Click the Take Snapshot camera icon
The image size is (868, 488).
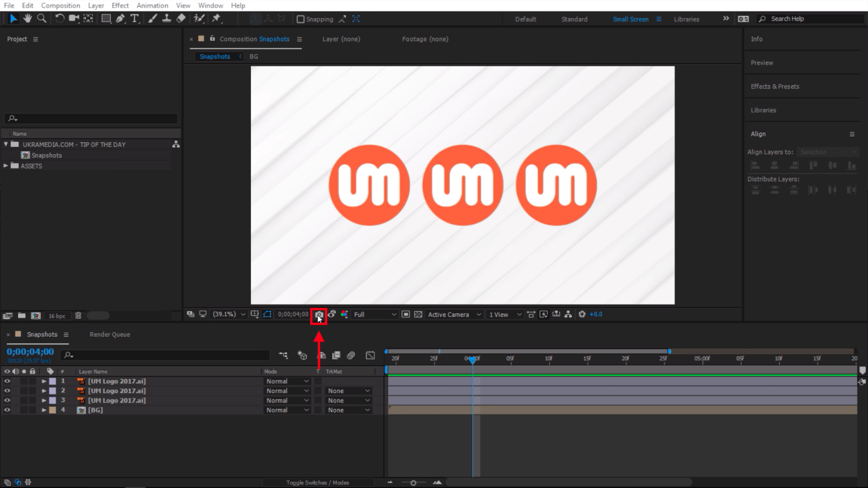319,315
